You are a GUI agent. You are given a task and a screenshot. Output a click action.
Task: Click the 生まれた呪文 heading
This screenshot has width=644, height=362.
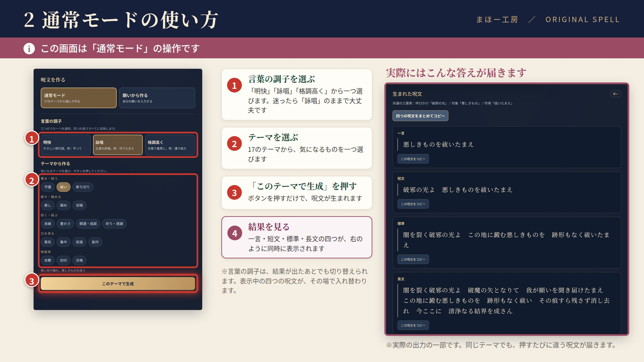click(407, 94)
